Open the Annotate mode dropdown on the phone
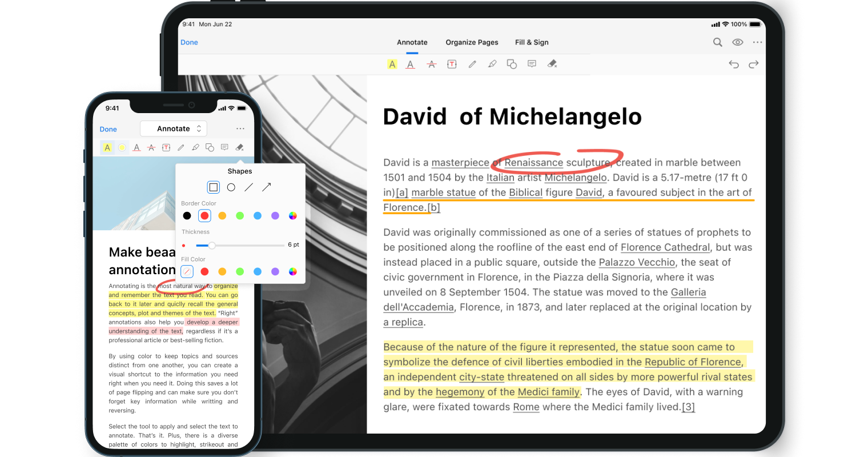The height and width of the screenshot is (457, 868). pos(174,128)
